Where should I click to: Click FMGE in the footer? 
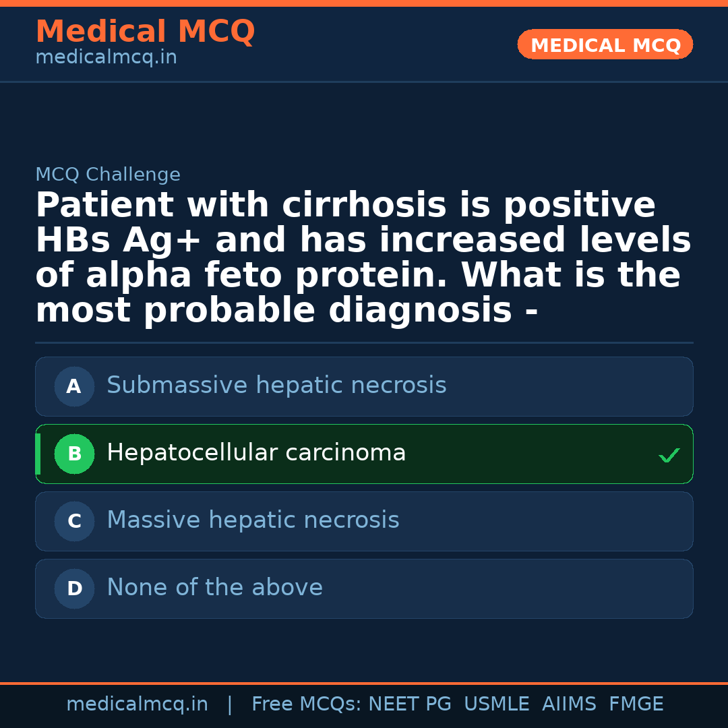pyautogui.click(x=636, y=704)
